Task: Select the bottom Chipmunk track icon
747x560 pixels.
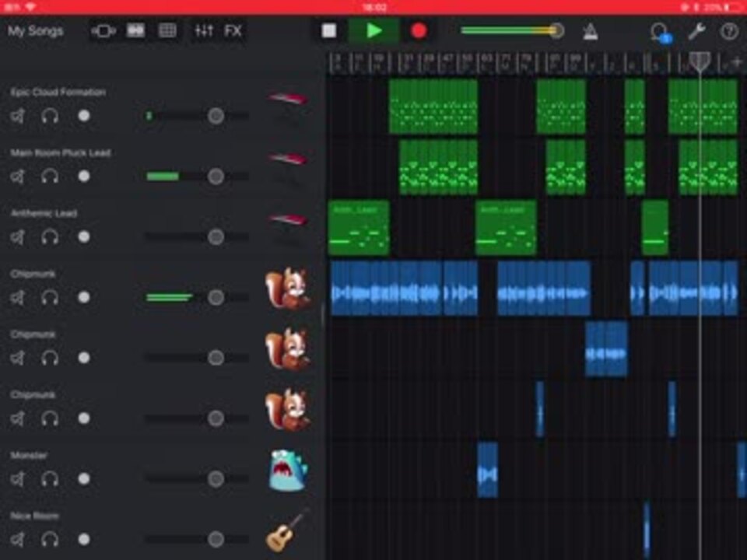Action: click(287, 410)
